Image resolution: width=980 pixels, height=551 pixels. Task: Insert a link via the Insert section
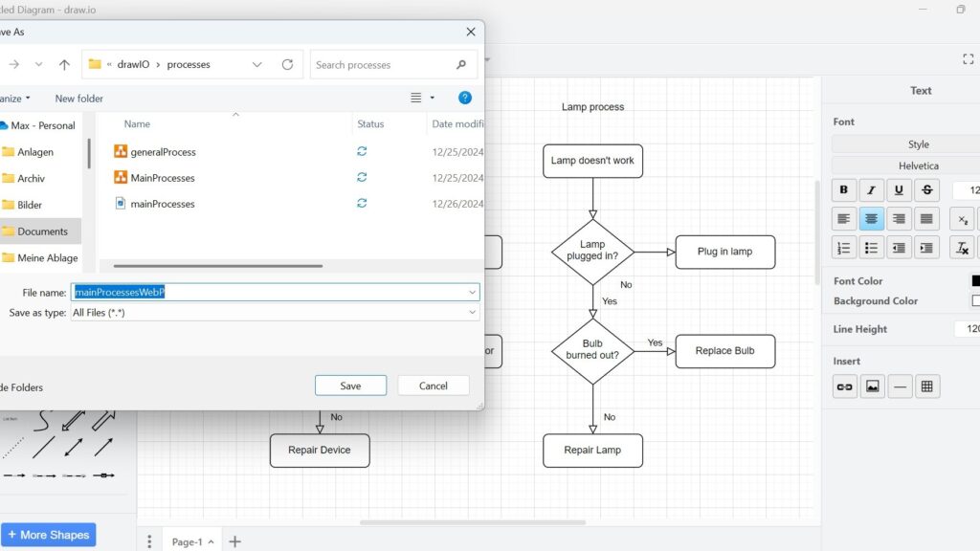tap(844, 386)
